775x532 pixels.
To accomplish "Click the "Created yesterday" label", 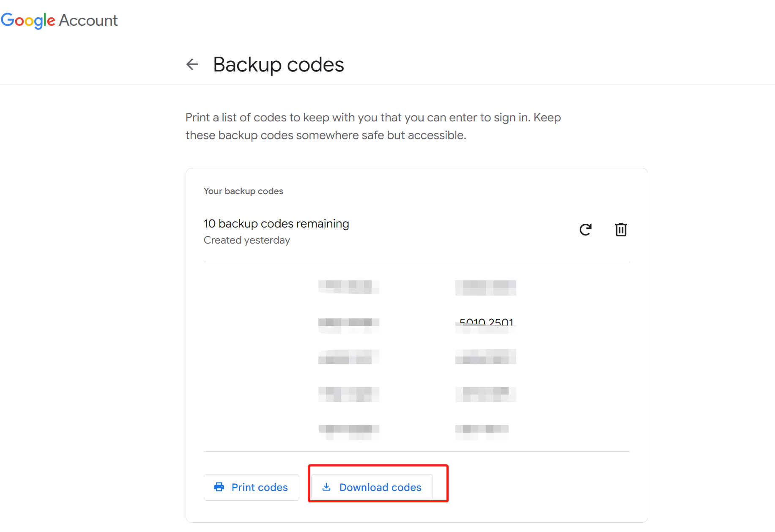I will pyautogui.click(x=246, y=240).
